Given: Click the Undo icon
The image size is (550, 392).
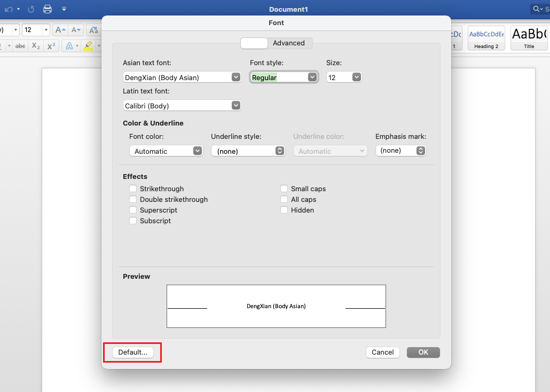Looking at the screenshot, I should coord(7,9).
